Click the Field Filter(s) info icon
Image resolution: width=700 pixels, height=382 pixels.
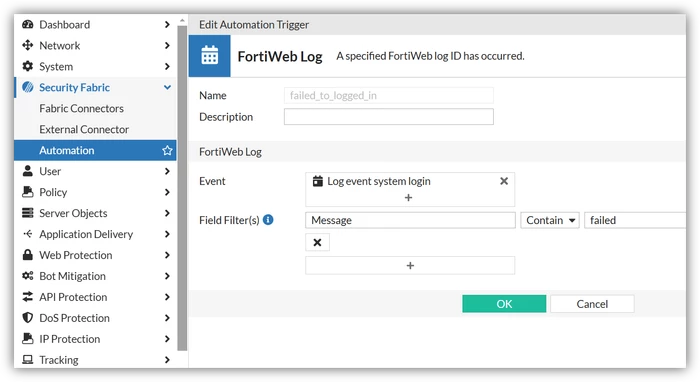point(268,220)
